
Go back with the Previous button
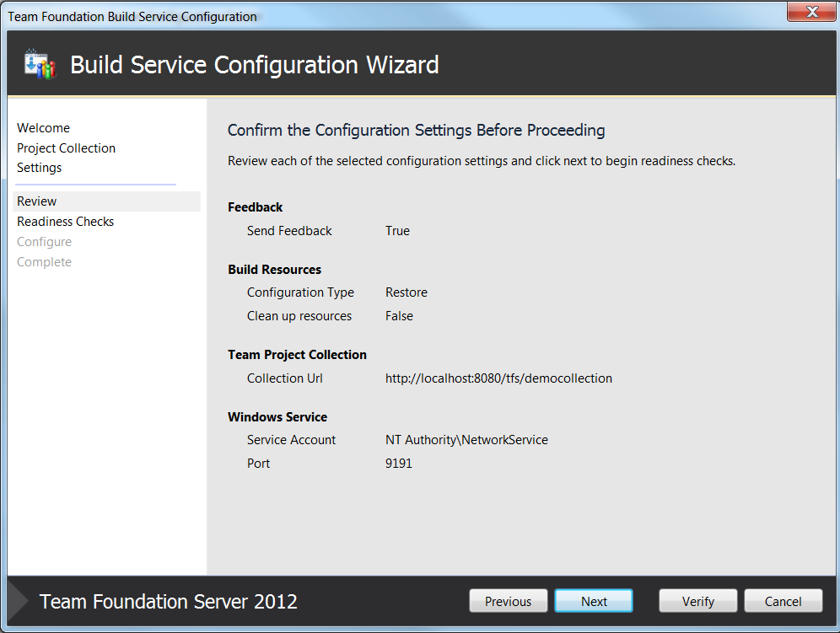point(508,601)
